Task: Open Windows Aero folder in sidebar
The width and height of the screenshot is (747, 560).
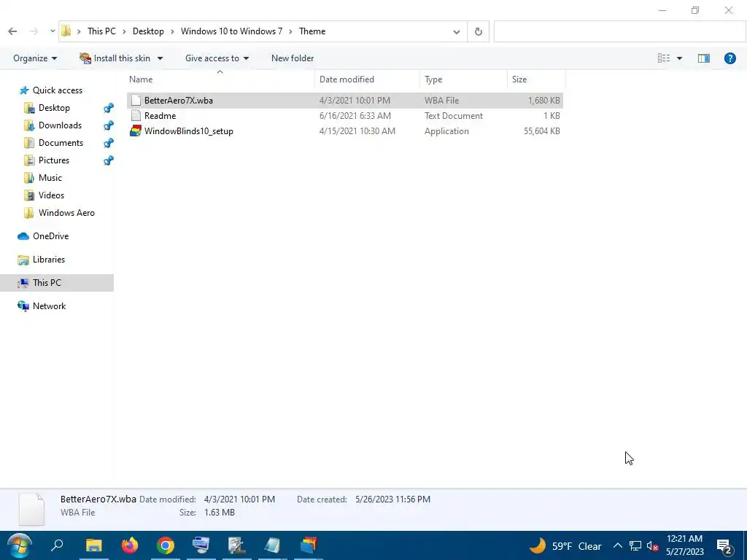Action: click(66, 213)
